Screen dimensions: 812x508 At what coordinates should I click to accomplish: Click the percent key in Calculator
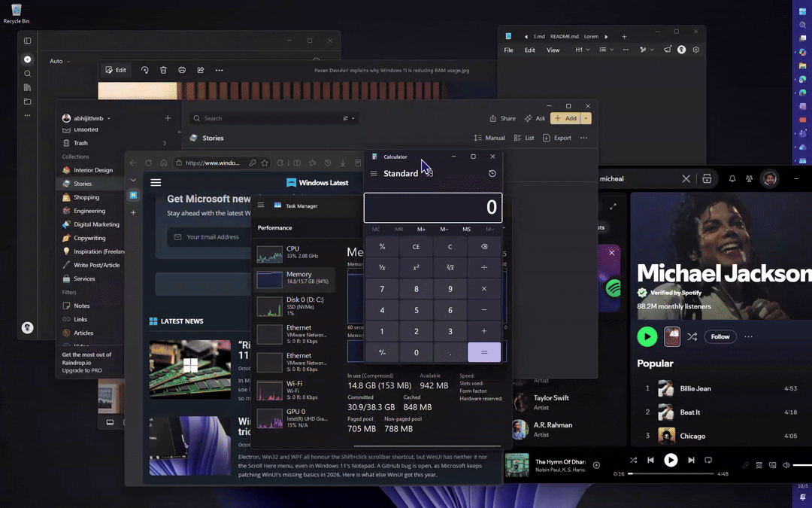(382, 247)
